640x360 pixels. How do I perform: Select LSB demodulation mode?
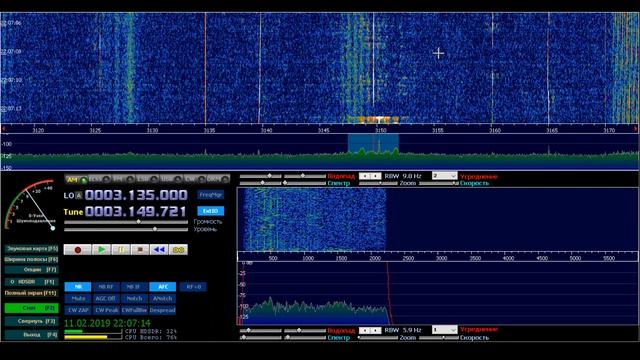coord(147,179)
